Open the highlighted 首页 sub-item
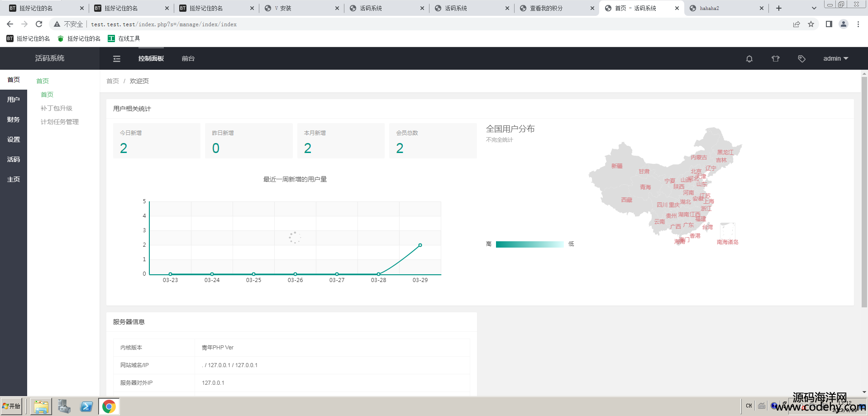 point(47,95)
